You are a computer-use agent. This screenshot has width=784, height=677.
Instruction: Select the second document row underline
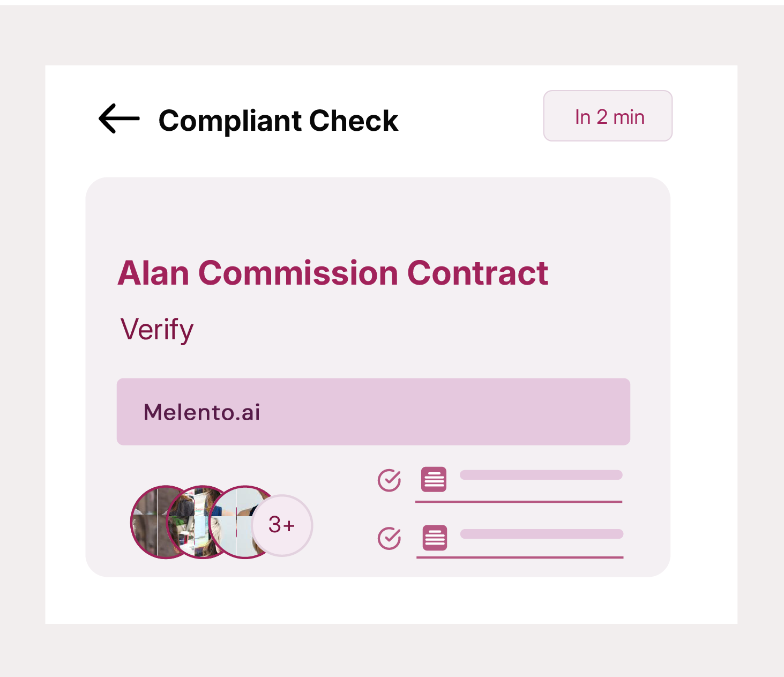tap(520, 557)
